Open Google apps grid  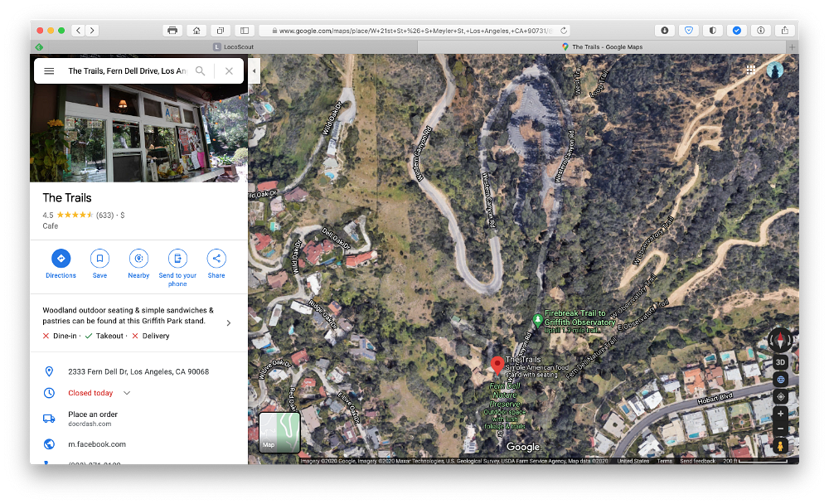[751, 70]
